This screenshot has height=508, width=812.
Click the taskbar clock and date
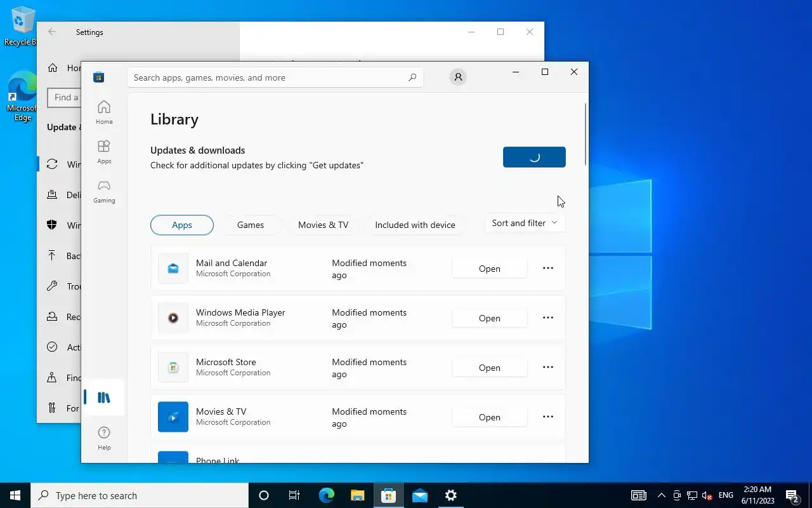point(757,495)
